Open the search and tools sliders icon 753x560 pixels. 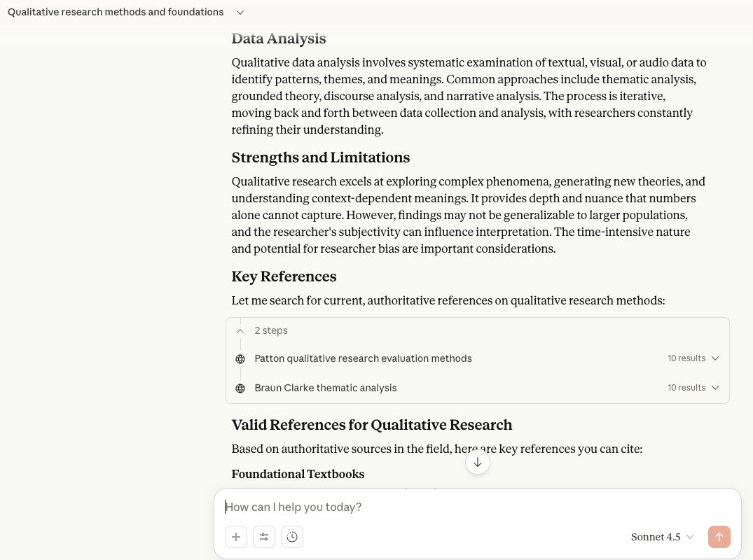[264, 537]
